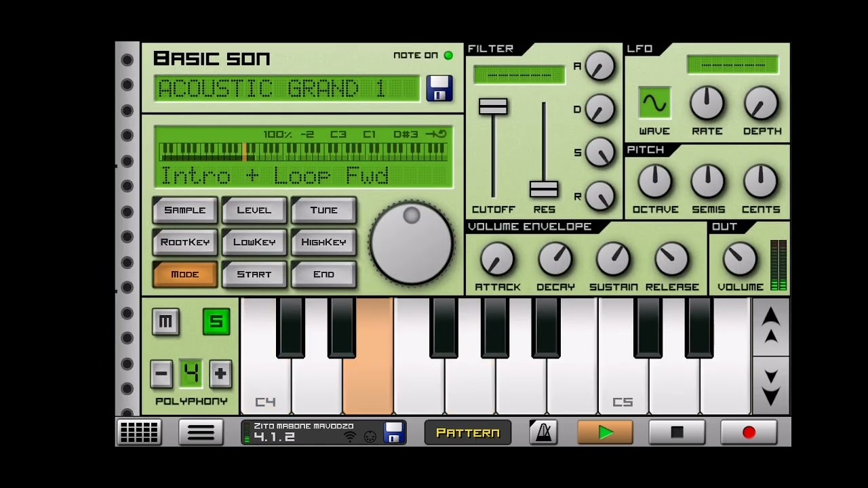
Task: Start recording with the red button
Action: (749, 432)
